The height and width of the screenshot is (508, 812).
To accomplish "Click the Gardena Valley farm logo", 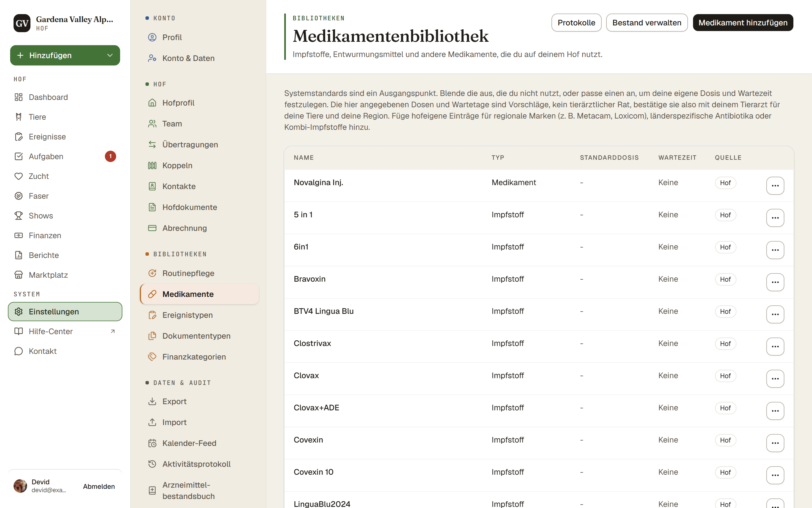I will pos(22,23).
